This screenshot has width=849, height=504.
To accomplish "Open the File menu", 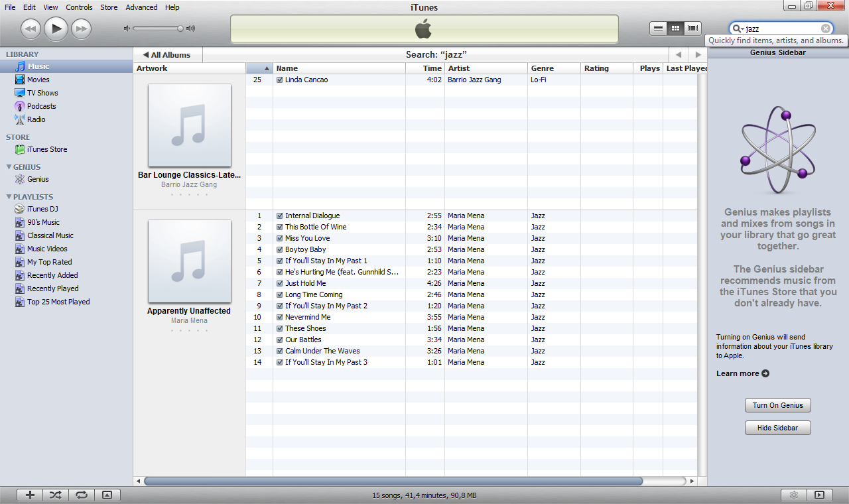I will (10, 7).
